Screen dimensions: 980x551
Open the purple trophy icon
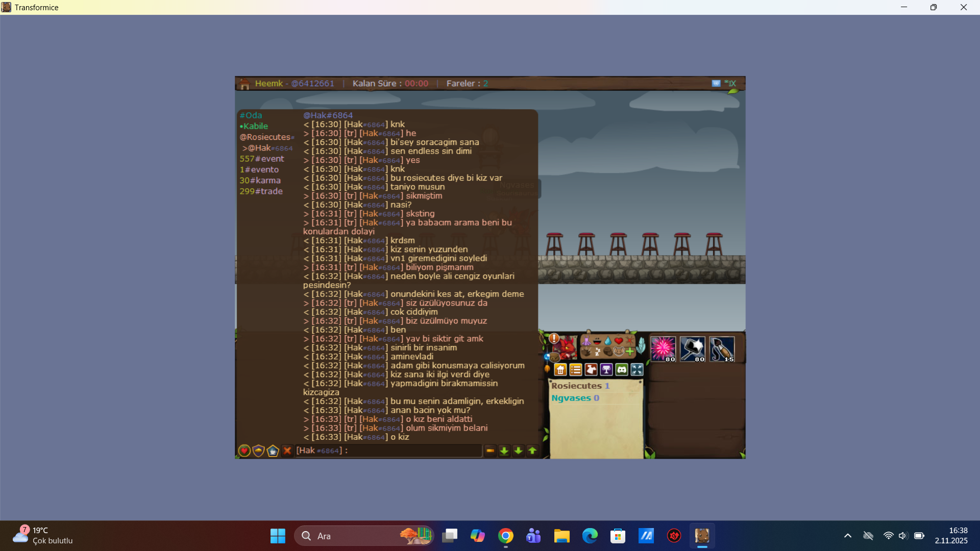pyautogui.click(x=606, y=370)
